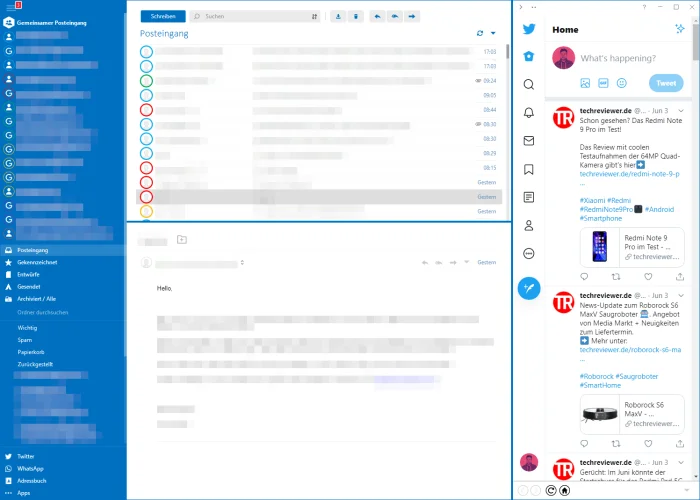
Task: Open Twitter Bookmarks
Action: pyautogui.click(x=529, y=169)
